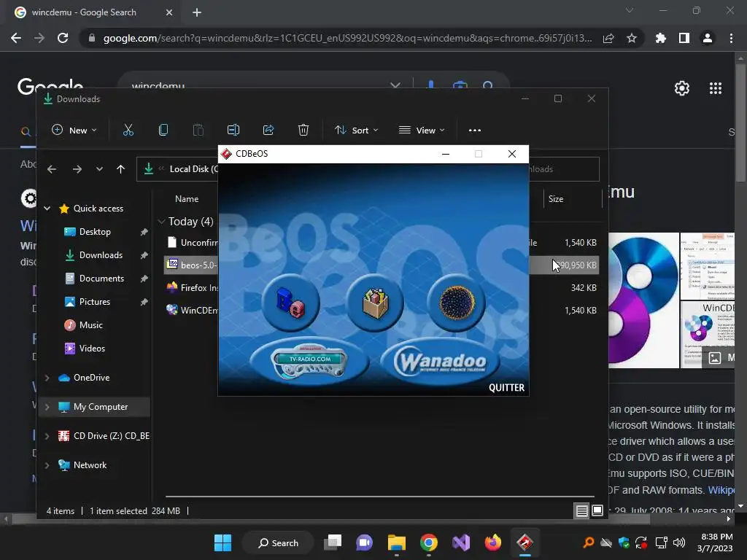Image resolution: width=747 pixels, height=560 pixels.
Task: Switch to details view in Explorer status bar
Action: [581, 511]
